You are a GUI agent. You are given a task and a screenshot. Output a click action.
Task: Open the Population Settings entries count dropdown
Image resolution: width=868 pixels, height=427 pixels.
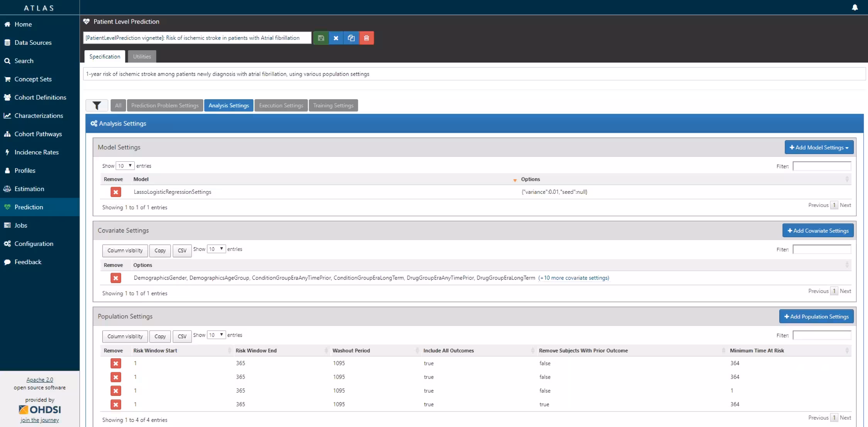coord(216,335)
